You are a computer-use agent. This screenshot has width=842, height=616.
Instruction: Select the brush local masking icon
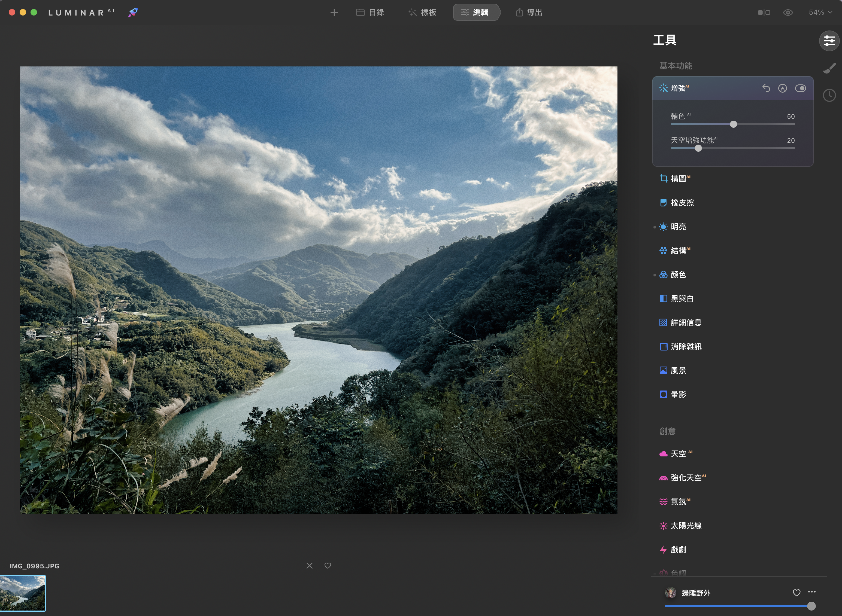click(x=829, y=68)
